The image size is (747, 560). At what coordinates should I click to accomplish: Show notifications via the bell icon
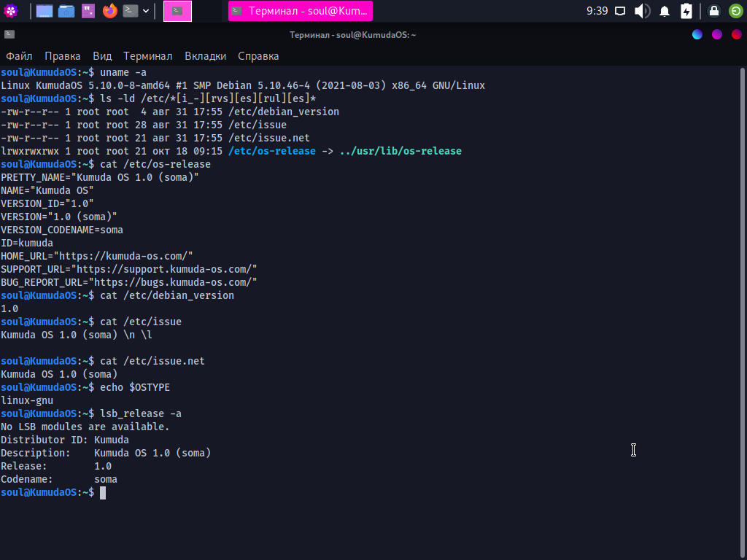point(665,11)
